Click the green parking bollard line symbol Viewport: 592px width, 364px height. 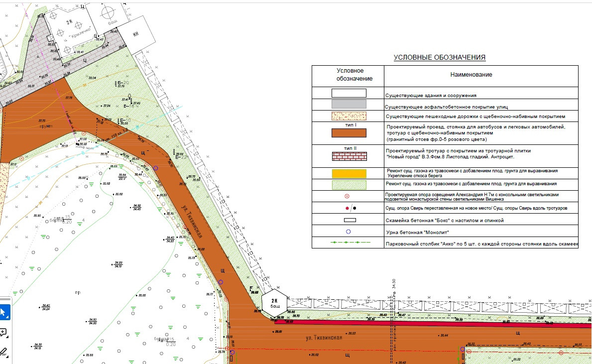pyautogui.click(x=351, y=243)
